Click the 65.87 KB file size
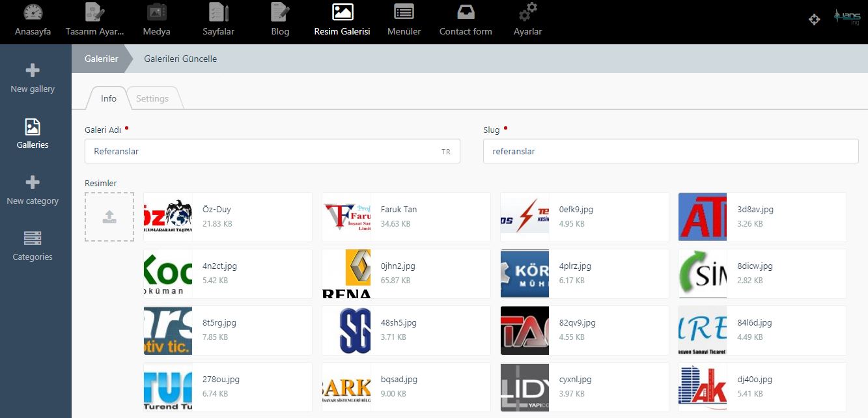 (x=396, y=281)
